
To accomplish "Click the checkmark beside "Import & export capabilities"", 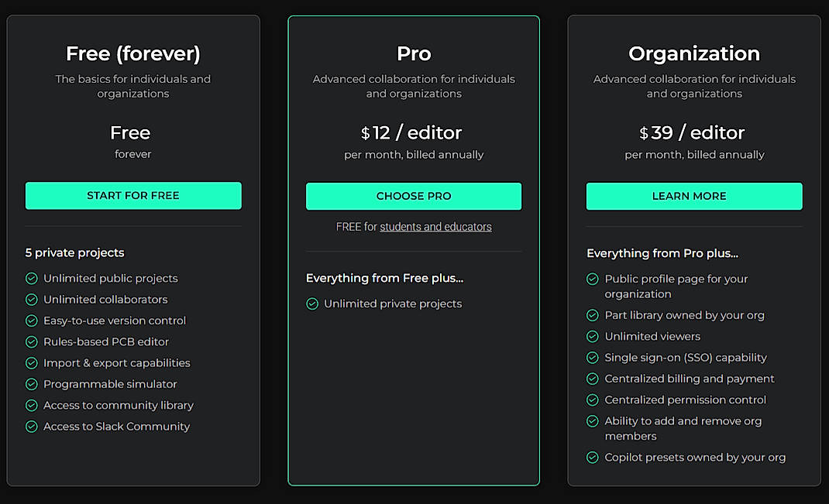I will click(32, 363).
